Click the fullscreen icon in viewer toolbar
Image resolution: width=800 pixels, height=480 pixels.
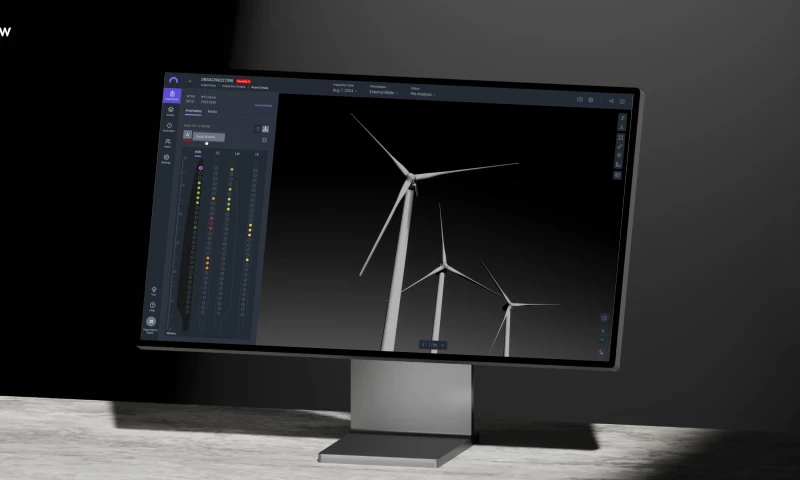coord(621,137)
